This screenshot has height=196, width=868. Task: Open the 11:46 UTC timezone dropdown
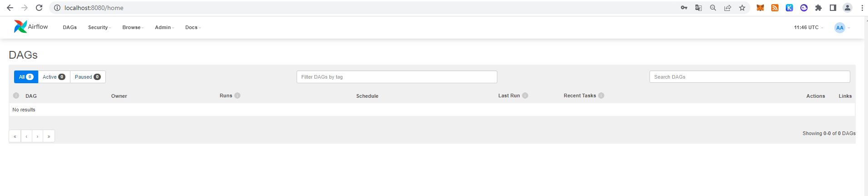coord(808,27)
